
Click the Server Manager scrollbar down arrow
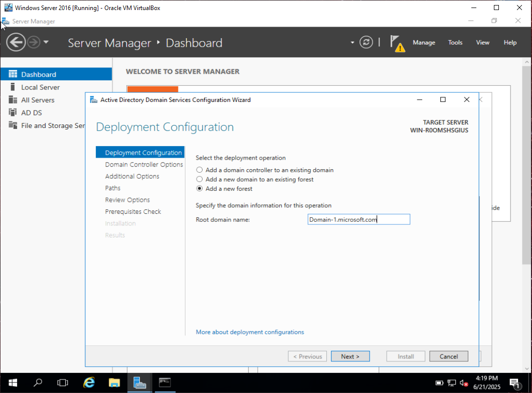point(526,369)
